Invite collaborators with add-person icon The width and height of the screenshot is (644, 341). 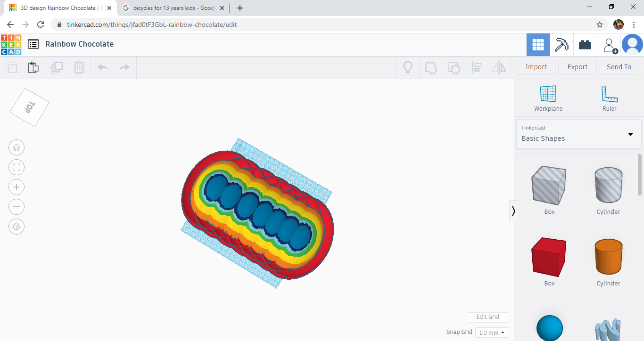[x=610, y=45]
